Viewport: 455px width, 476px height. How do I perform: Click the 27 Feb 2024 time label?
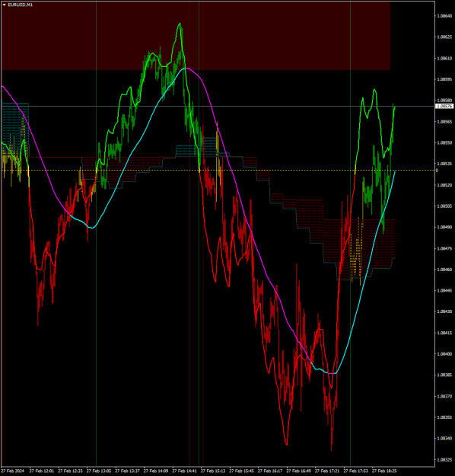(x=13, y=471)
